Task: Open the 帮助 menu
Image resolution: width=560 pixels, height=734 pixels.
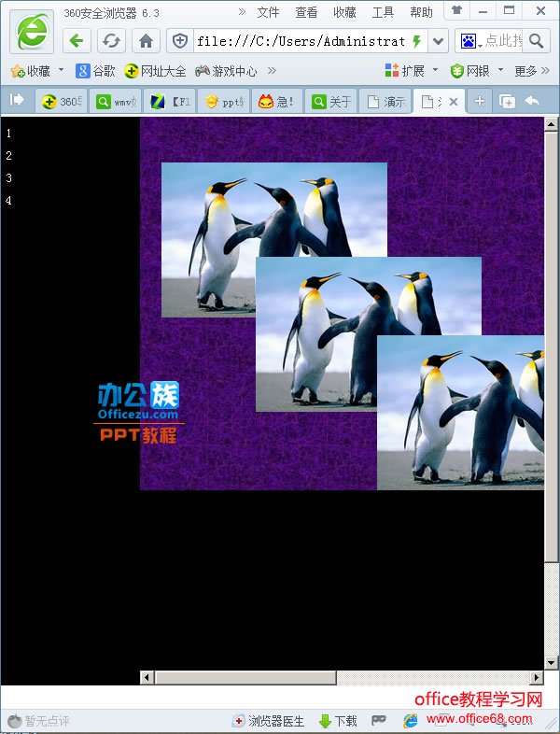Action: click(421, 12)
